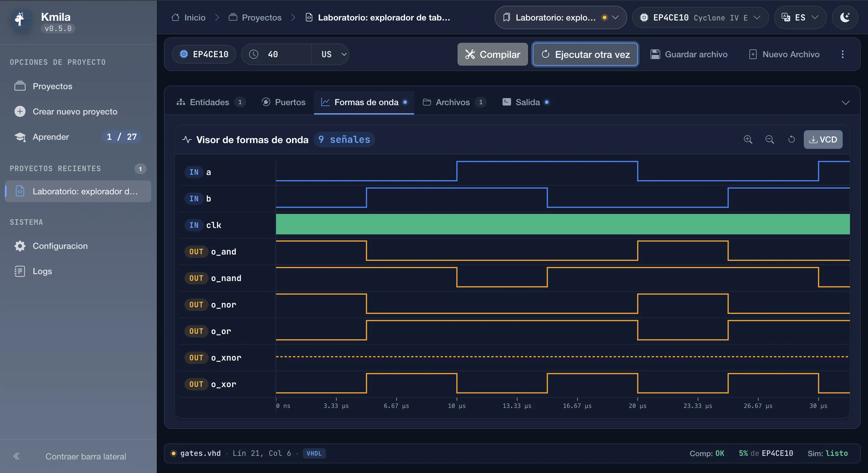This screenshot has width=868, height=473.
Task: Click the Lín 21, Col 6 cursor position
Action: coord(262,453)
